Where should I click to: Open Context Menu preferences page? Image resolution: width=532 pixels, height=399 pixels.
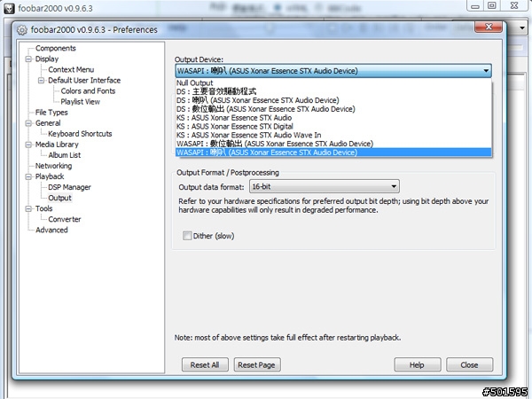71,69
